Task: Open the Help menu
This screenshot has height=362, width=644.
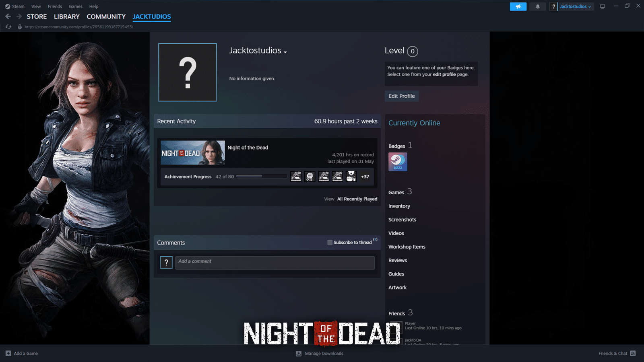Action: [x=94, y=6]
